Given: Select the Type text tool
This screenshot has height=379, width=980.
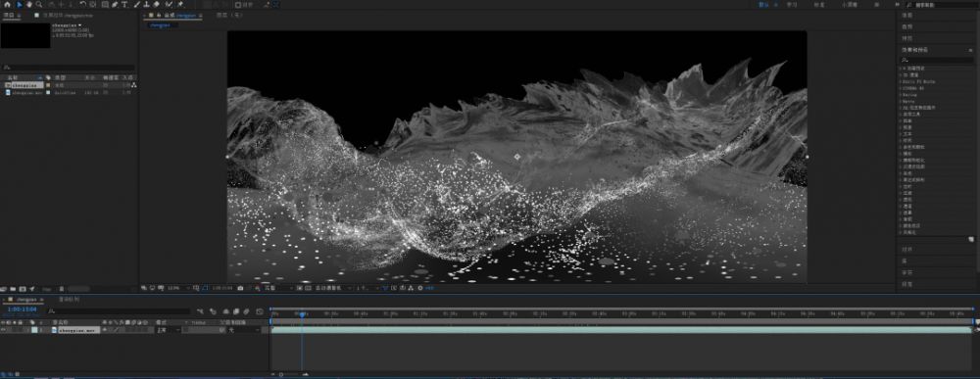Looking at the screenshot, I should [124, 4].
